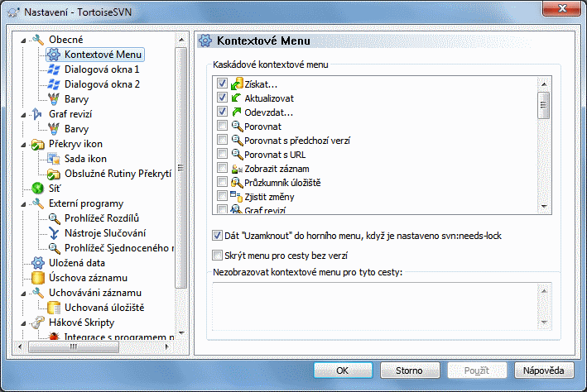Click the Zjistit změny icon

tap(236, 196)
